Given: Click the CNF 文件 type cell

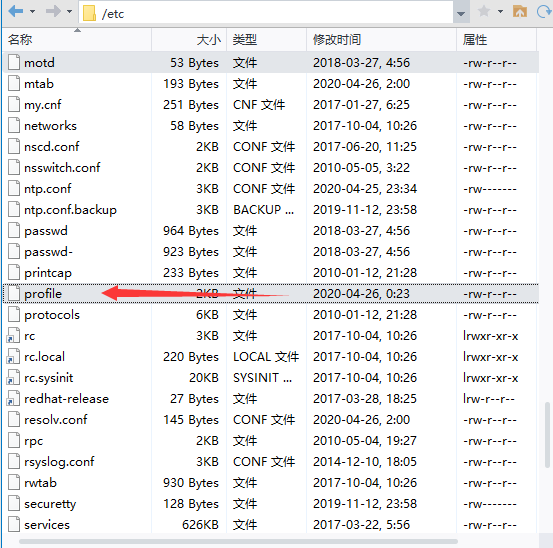Looking at the screenshot, I should point(259,105).
